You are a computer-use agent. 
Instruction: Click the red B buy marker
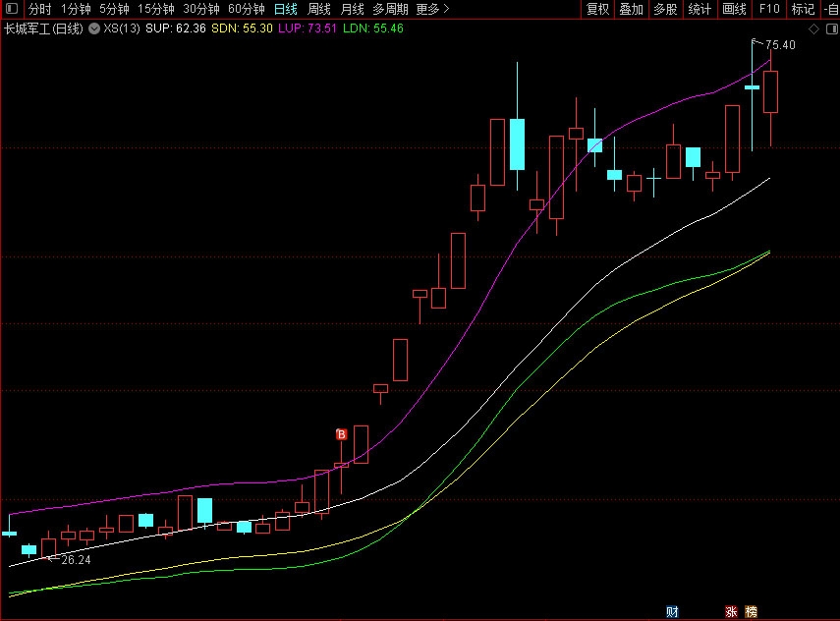[x=341, y=434]
